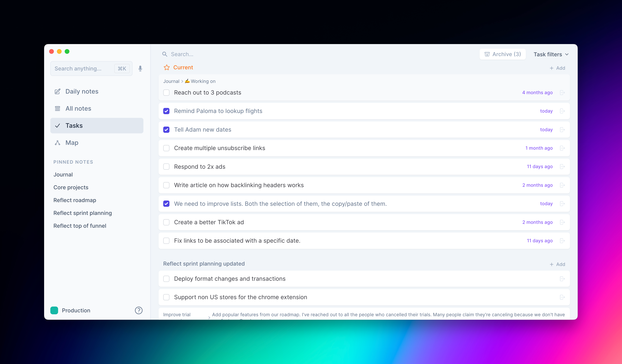Viewport: 622px width, 364px height.
Task: Click the main Search magnifier icon
Action: (x=165, y=54)
